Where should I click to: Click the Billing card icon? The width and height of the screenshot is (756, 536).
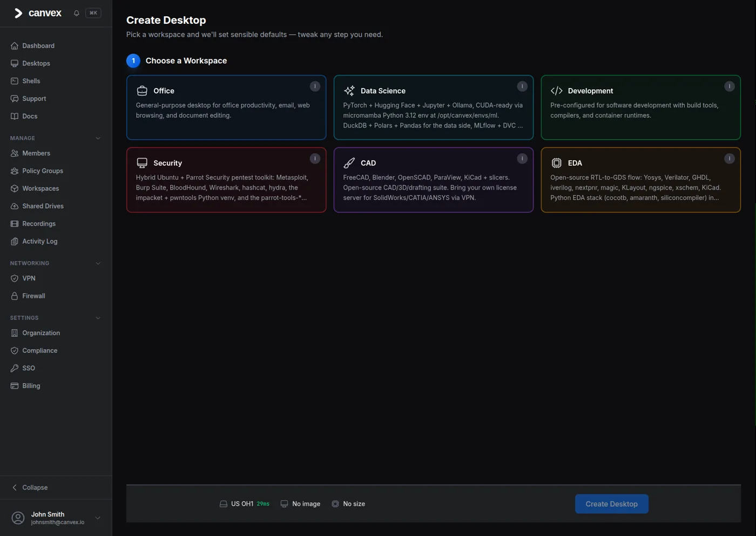[x=15, y=386]
